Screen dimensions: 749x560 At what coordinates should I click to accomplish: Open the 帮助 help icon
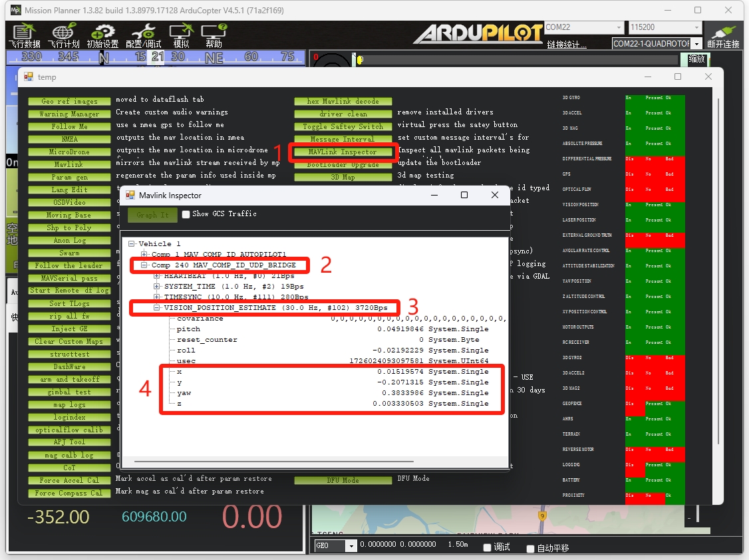point(214,36)
